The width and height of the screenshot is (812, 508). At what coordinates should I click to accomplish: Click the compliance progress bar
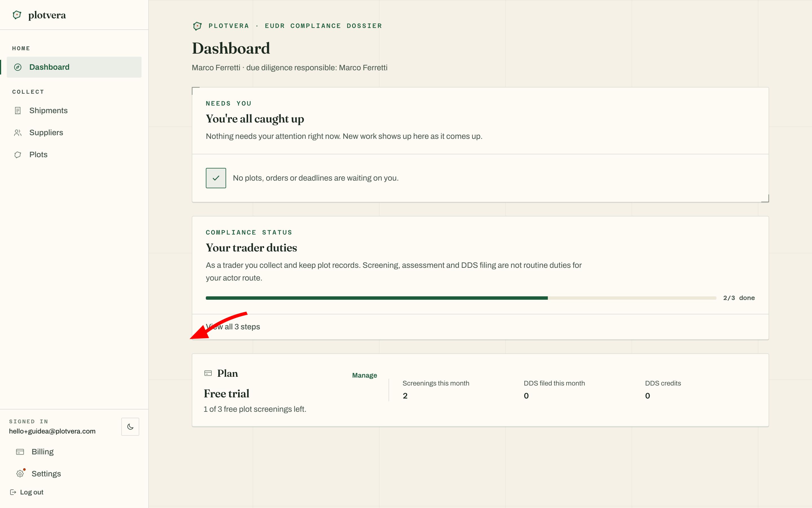[461, 298]
